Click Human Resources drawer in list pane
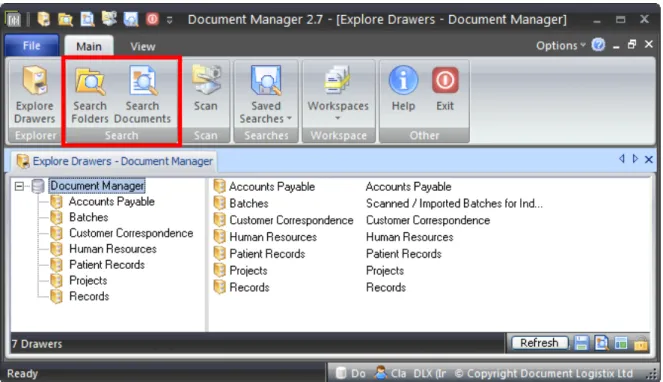Screen dimensions: 663x382 pos(273,237)
